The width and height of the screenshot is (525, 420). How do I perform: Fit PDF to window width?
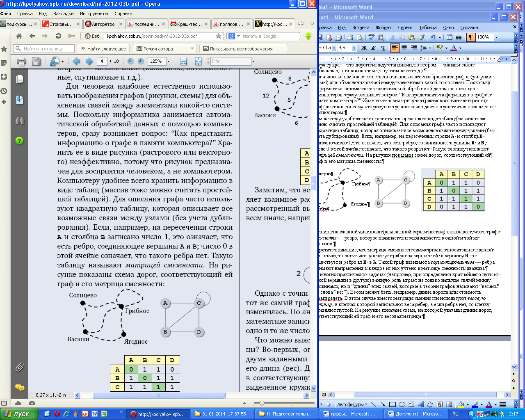[x=183, y=62]
